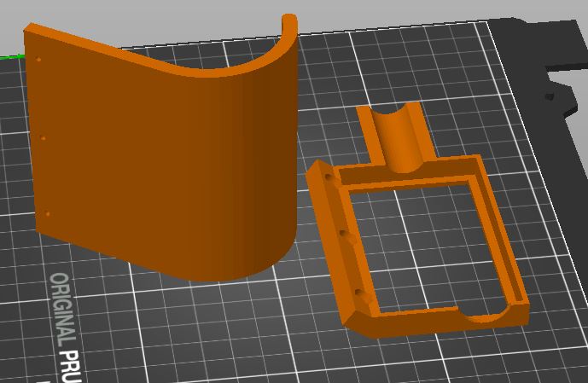Click the middle screw hole on frame rail
This screenshot has width=588, height=383.
[x=343, y=234]
